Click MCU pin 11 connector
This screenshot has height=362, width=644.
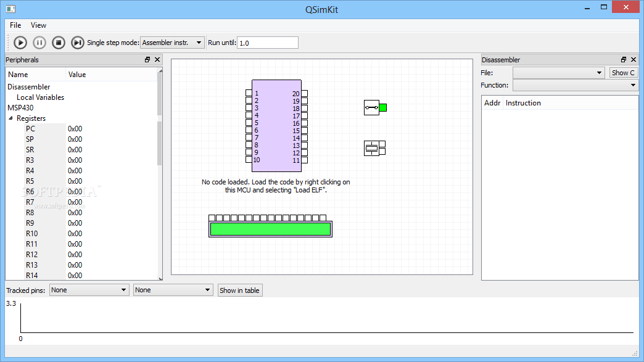click(x=304, y=160)
